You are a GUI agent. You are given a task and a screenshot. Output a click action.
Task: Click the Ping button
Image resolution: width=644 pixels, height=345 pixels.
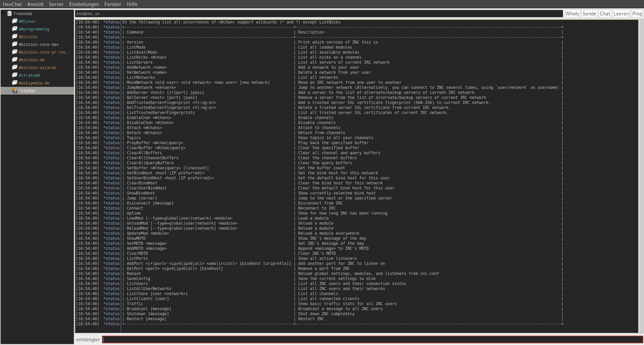[x=636, y=14]
